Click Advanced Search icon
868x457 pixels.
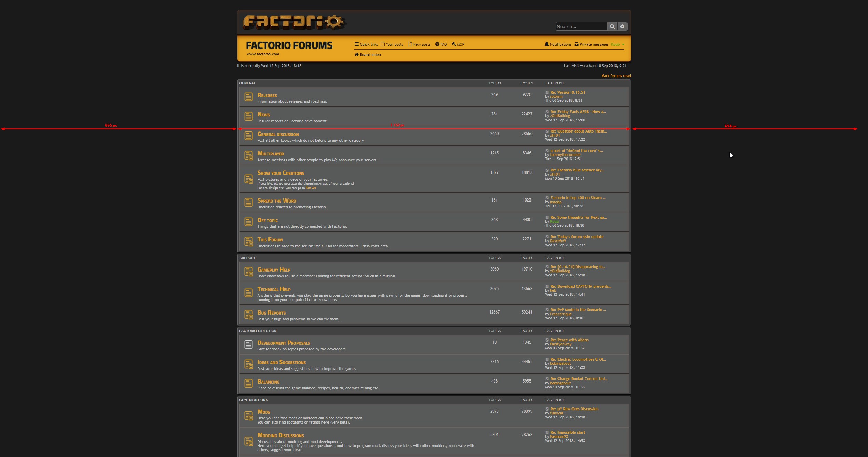[622, 26]
